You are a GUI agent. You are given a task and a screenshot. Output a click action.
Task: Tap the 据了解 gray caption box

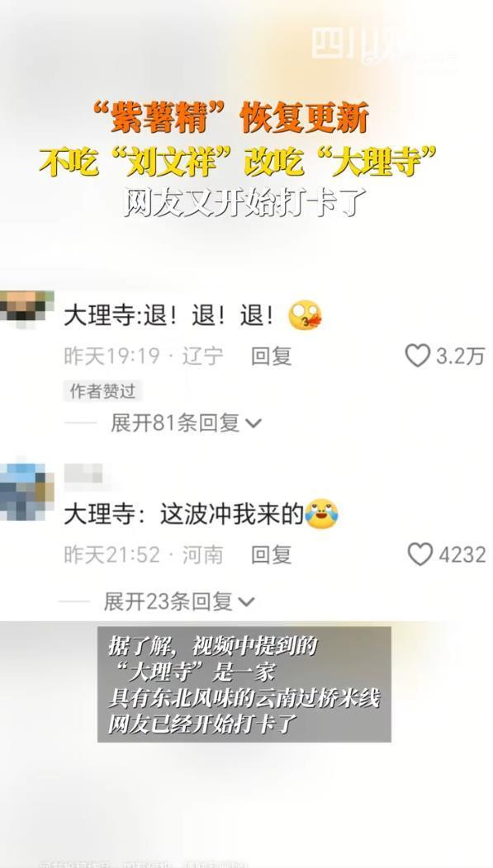(244, 684)
